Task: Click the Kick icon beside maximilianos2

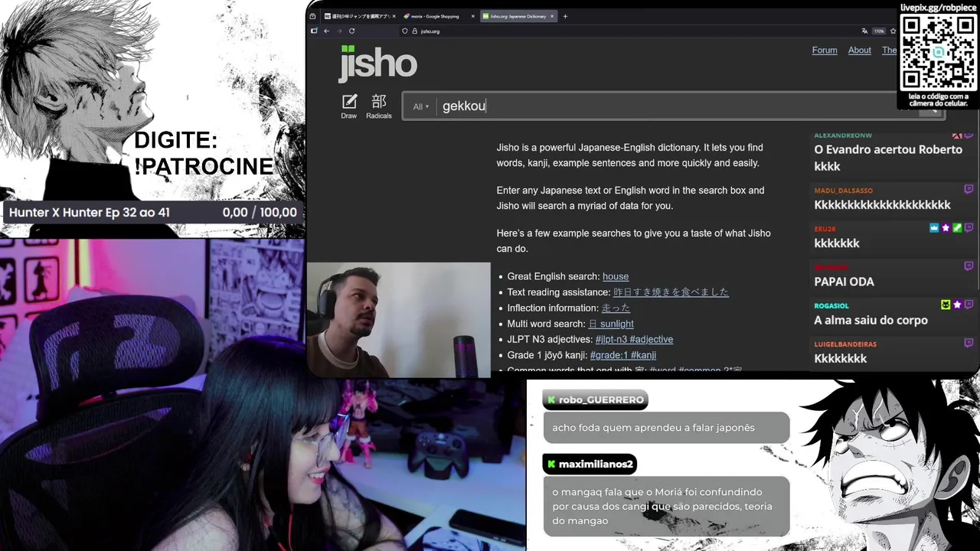Action: pos(551,464)
